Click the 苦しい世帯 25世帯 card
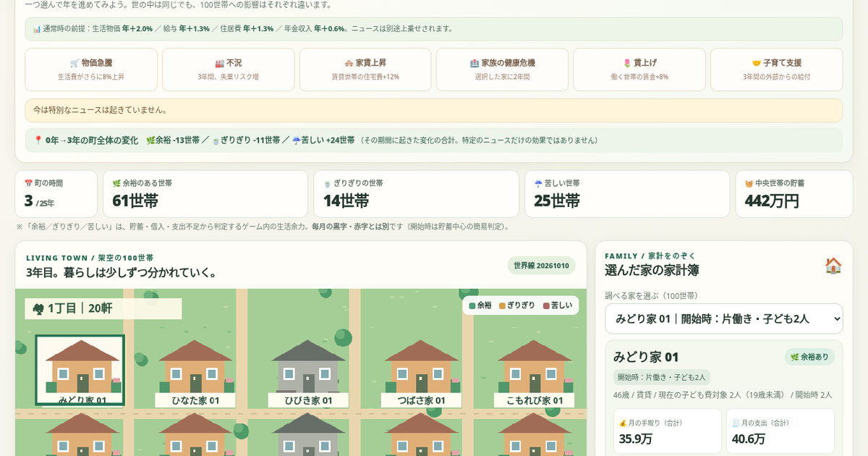868x456 pixels. 627,194
